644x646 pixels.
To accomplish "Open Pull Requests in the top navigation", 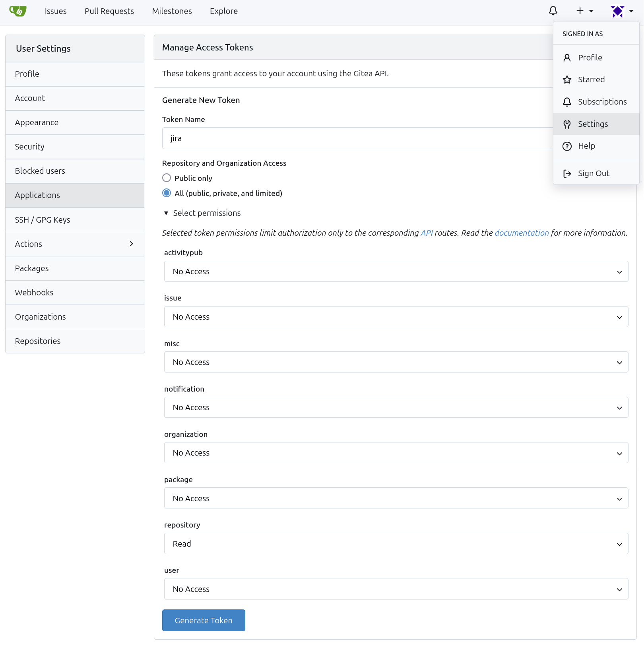I will coord(109,11).
